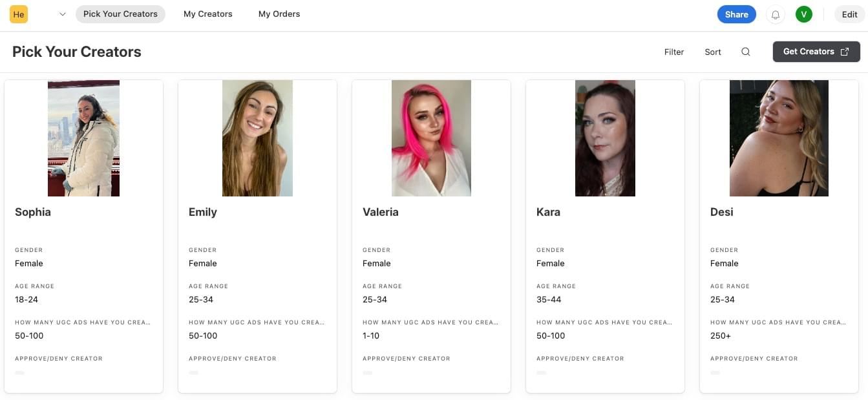Click external link icon on Get Creators

coord(845,52)
